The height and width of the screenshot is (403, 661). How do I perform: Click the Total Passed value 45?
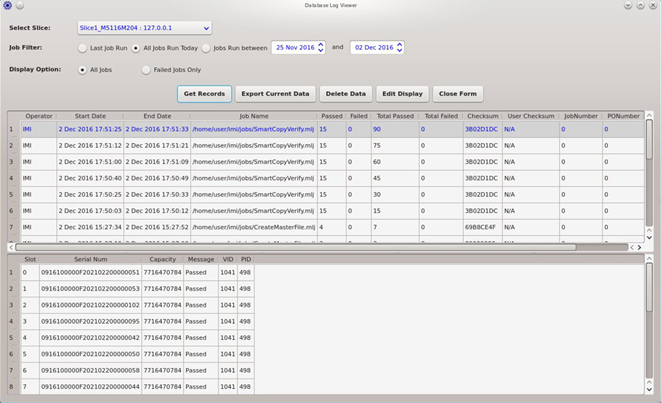395,178
